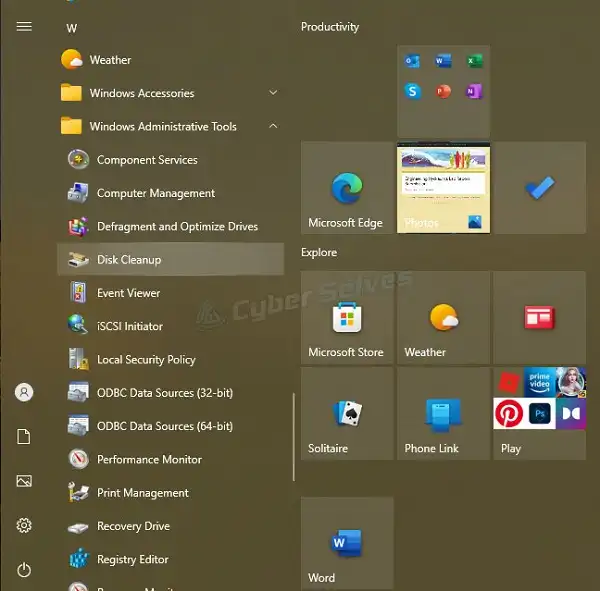Open Word in the Office tile group

pyautogui.click(x=443, y=61)
